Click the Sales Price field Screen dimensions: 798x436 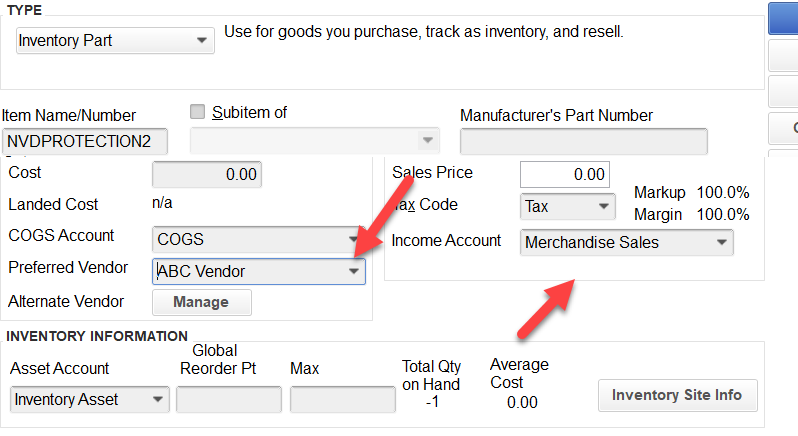tap(564, 175)
